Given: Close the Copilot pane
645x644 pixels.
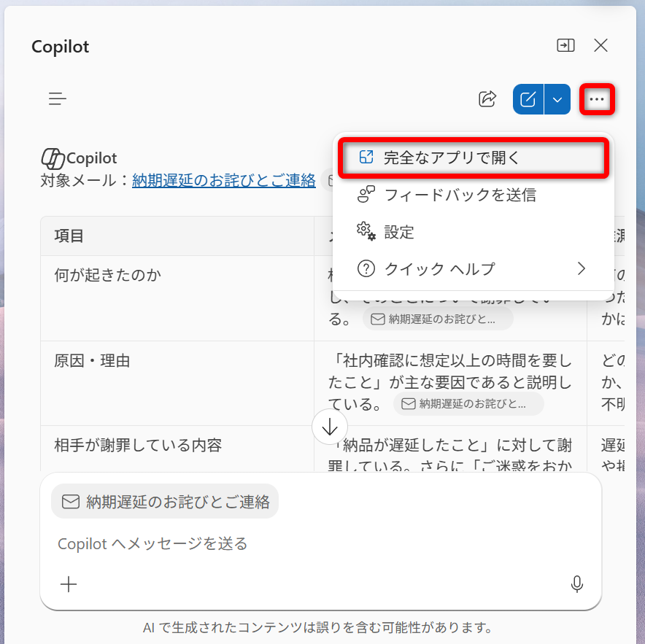Looking at the screenshot, I should [x=601, y=45].
